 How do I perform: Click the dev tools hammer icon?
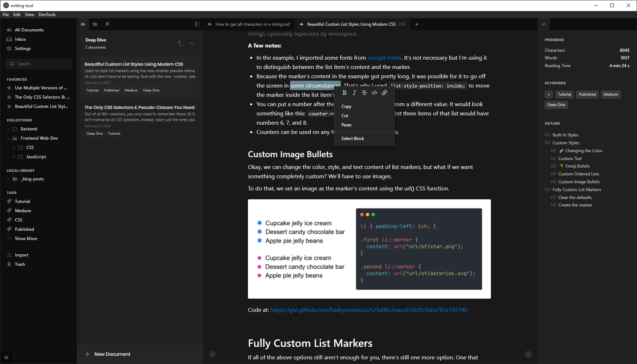(6, 357)
